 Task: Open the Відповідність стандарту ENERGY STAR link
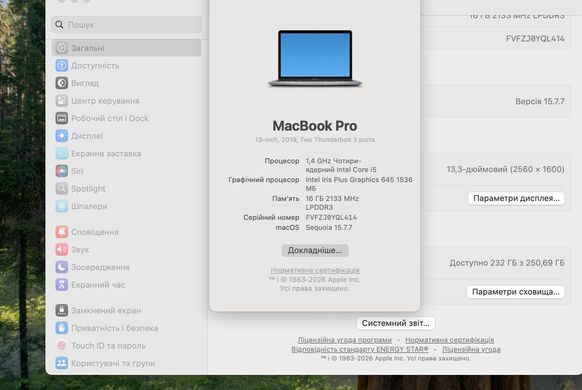[360, 349]
